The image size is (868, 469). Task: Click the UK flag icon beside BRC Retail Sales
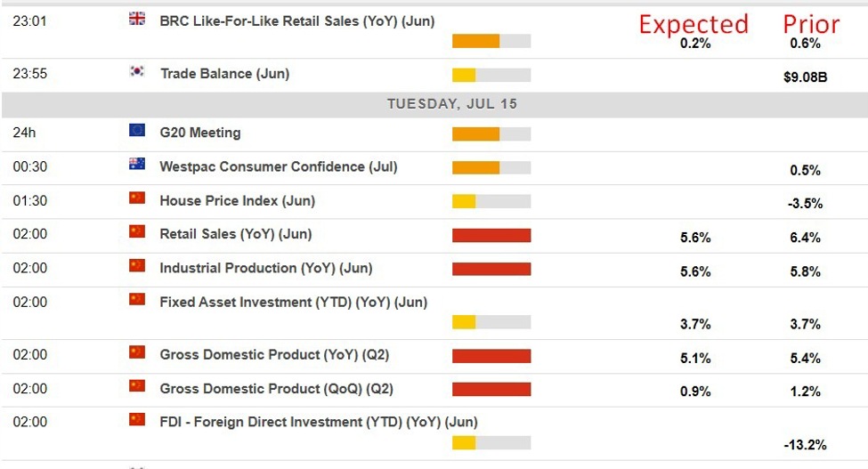pos(137,19)
